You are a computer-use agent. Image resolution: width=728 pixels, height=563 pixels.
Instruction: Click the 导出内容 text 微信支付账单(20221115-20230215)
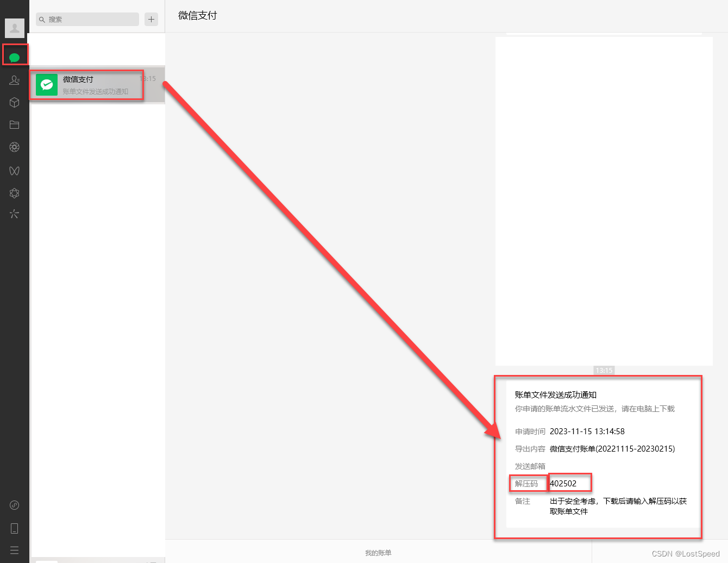pyautogui.click(x=612, y=449)
